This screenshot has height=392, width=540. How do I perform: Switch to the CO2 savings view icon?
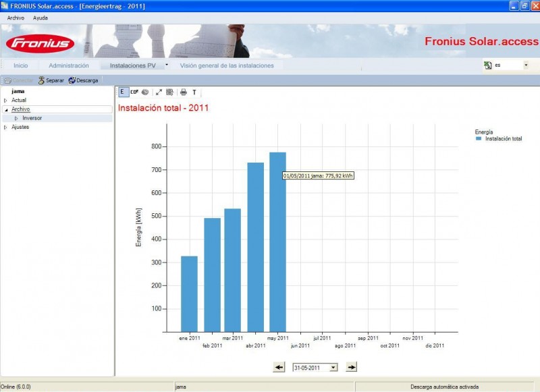click(x=134, y=92)
